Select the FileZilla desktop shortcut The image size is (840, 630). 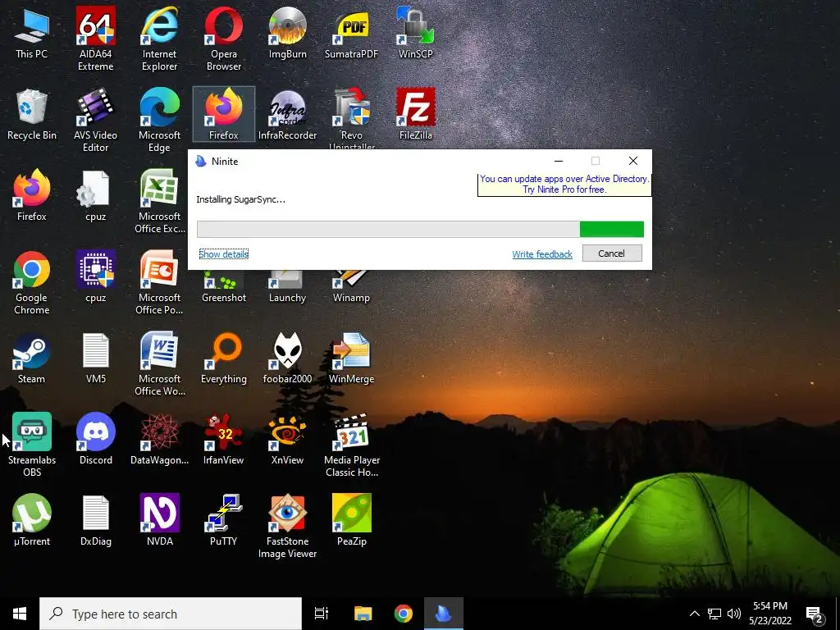(416, 115)
